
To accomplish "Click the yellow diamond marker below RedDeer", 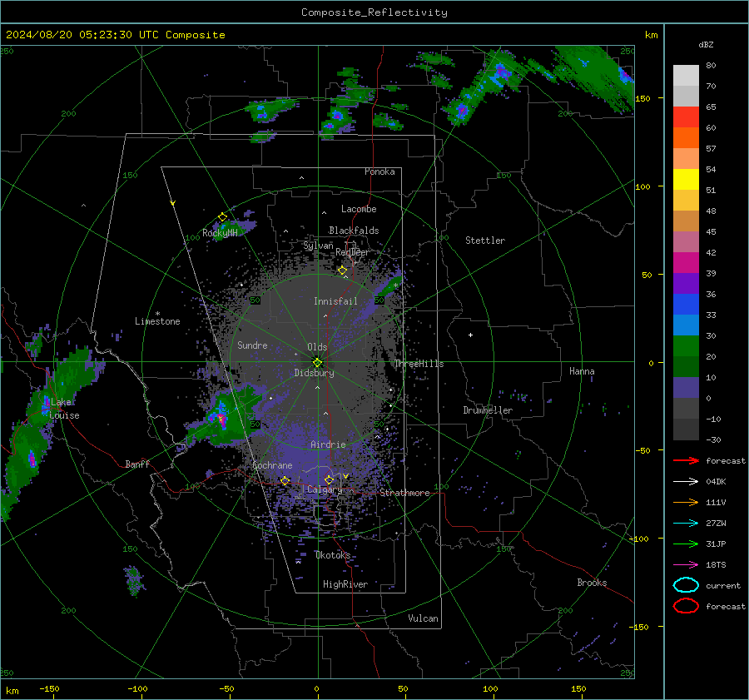I will pyautogui.click(x=342, y=271).
